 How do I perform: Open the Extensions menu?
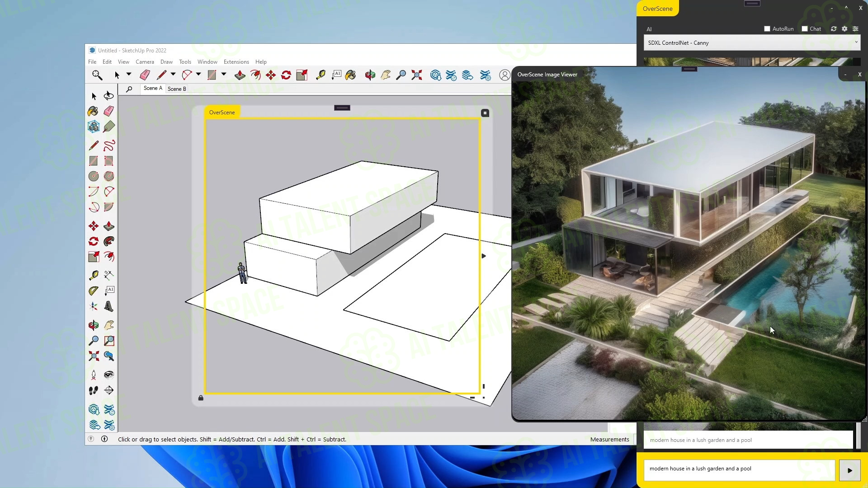point(236,62)
